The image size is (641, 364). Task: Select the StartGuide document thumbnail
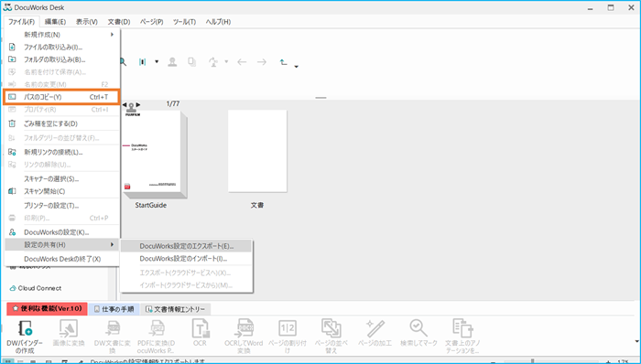pyautogui.click(x=155, y=155)
